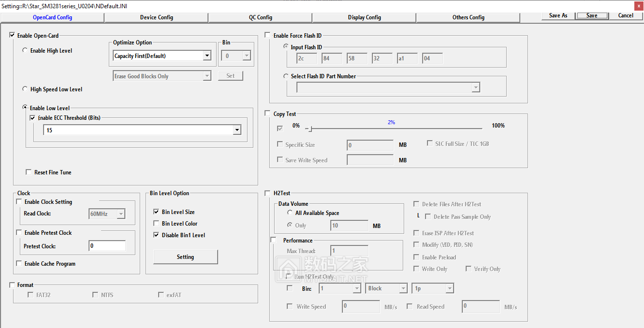Open the QC Config tab
The width and height of the screenshot is (644, 328).
pos(260,17)
